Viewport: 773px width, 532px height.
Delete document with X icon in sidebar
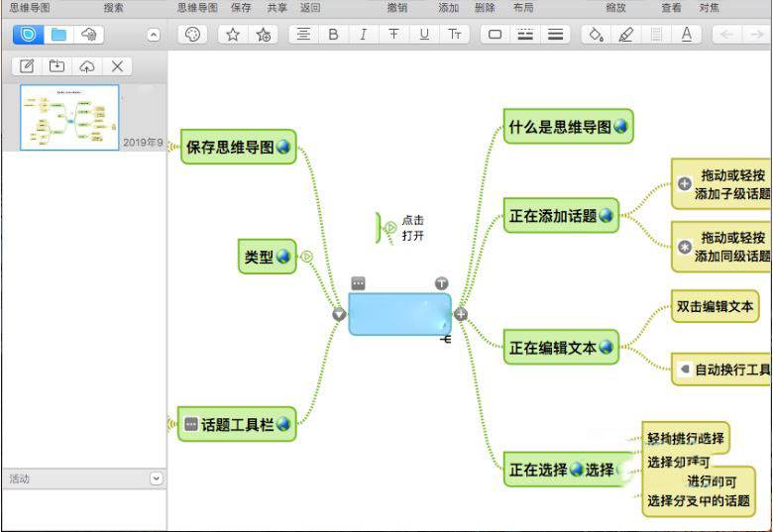117,66
